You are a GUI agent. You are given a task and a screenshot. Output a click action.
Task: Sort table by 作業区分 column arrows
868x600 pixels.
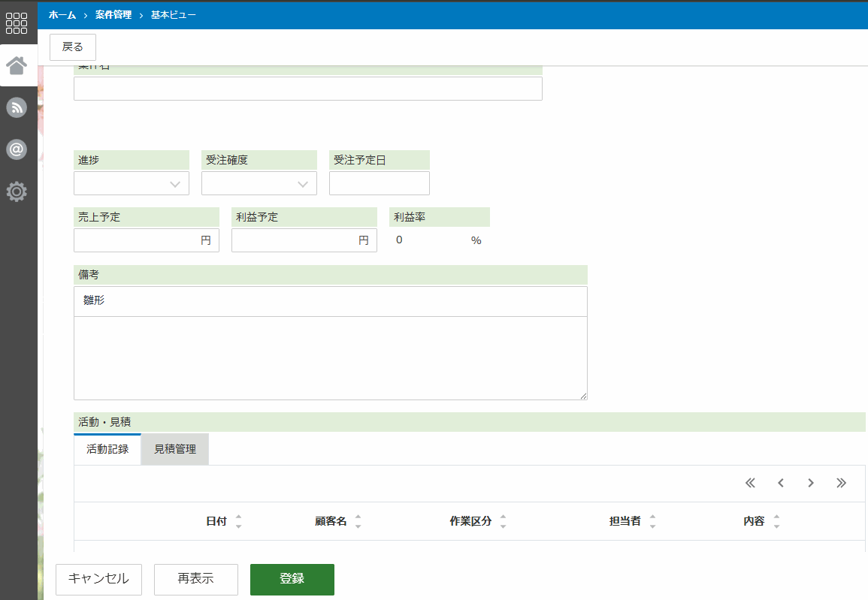click(x=504, y=521)
